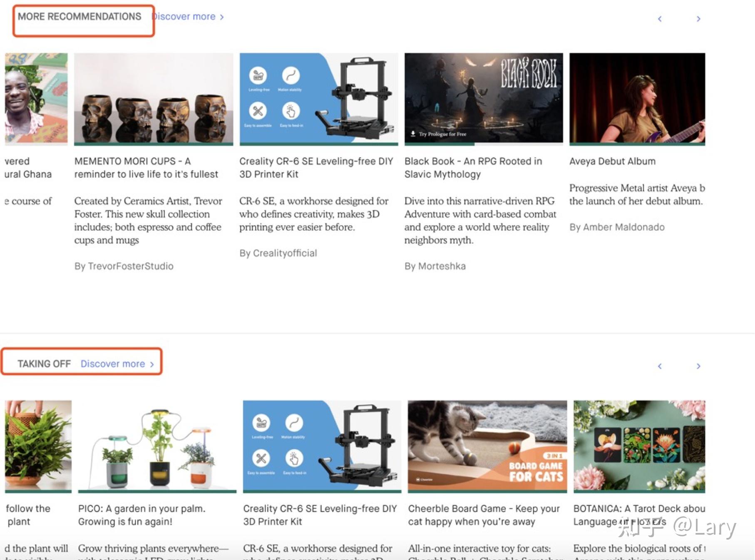Open the MEMENTO MORI CUPS project title
Viewport: 755px width, 560px height.
[146, 168]
